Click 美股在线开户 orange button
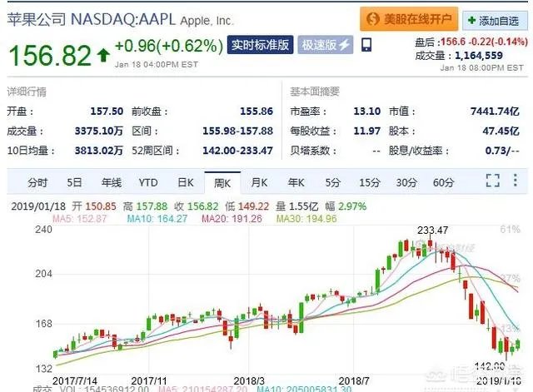This screenshot has height=392, width=533. (x=409, y=18)
